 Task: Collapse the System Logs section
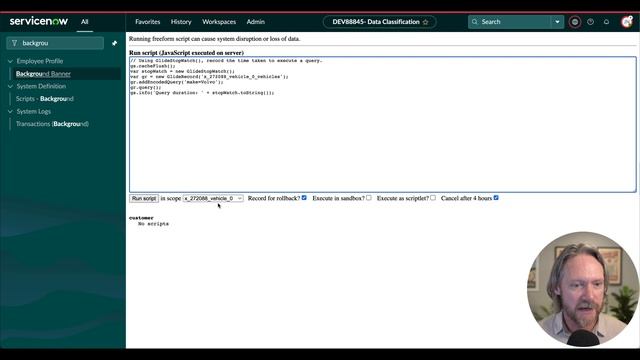click(x=10, y=111)
